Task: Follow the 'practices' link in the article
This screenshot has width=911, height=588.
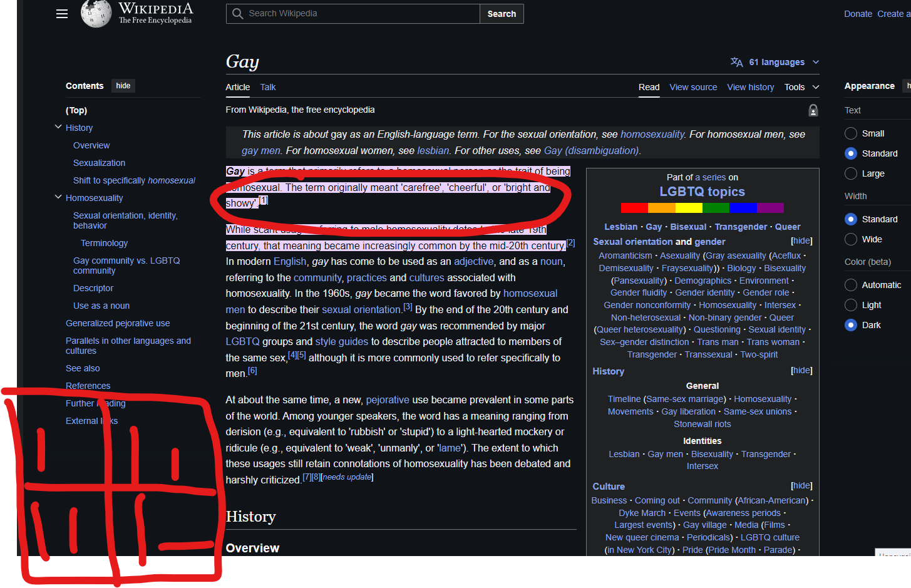Action: (367, 277)
